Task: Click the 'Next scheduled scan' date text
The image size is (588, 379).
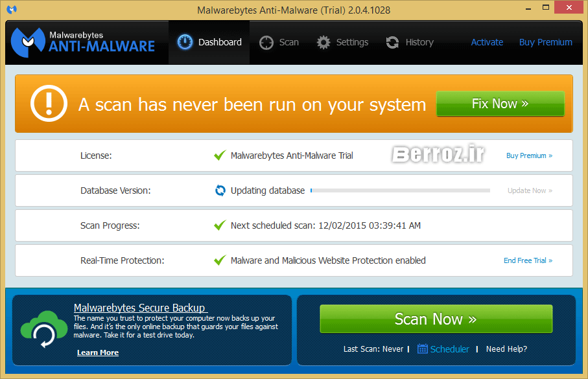Action: (x=325, y=225)
